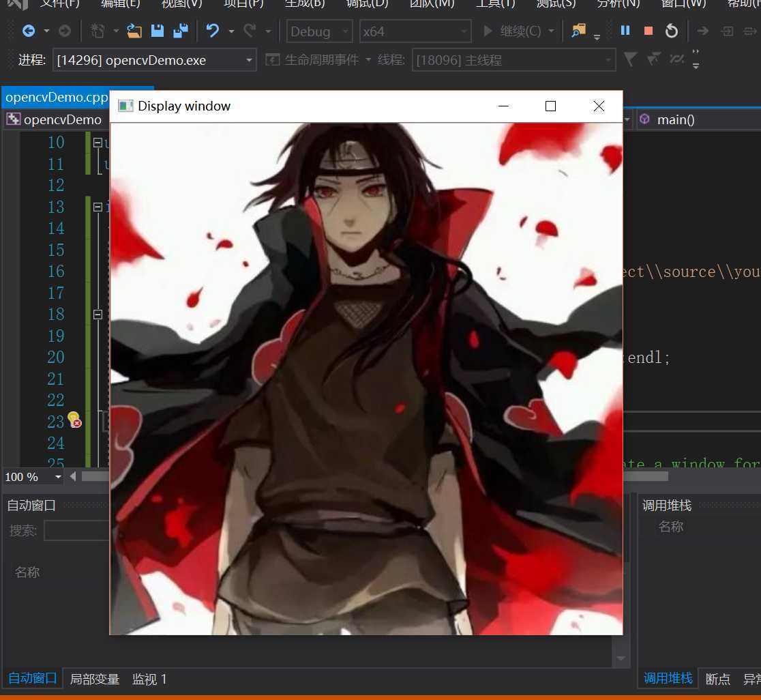Open the debug toolbar overflow options

tap(597, 38)
